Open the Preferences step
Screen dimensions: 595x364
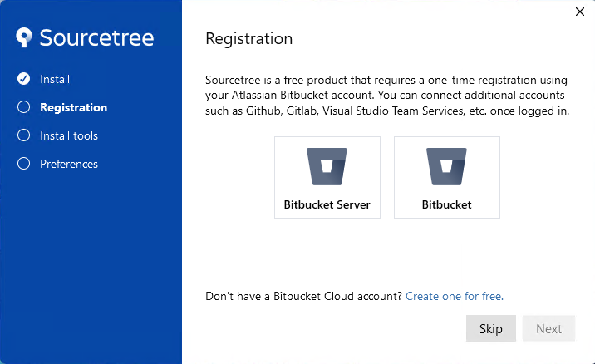tap(69, 164)
